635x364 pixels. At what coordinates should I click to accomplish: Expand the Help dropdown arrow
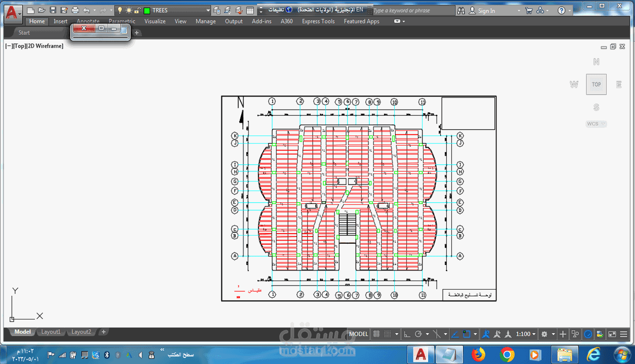click(570, 11)
